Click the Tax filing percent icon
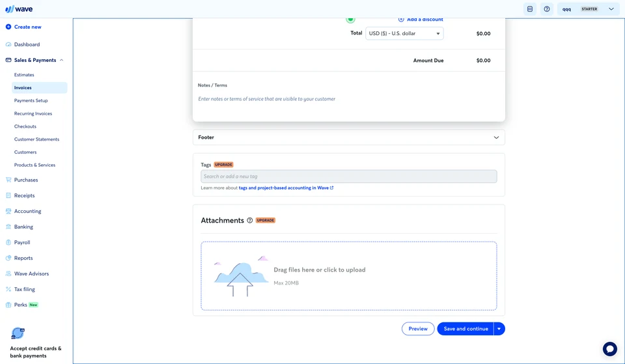Screen dimensions: 625x364 coord(8,289)
